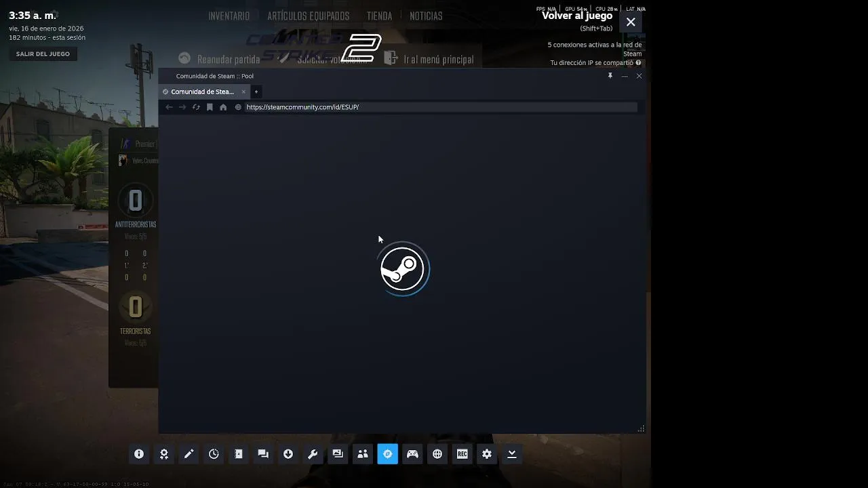
Task: Reload the Steam Community page
Action: (x=196, y=107)
